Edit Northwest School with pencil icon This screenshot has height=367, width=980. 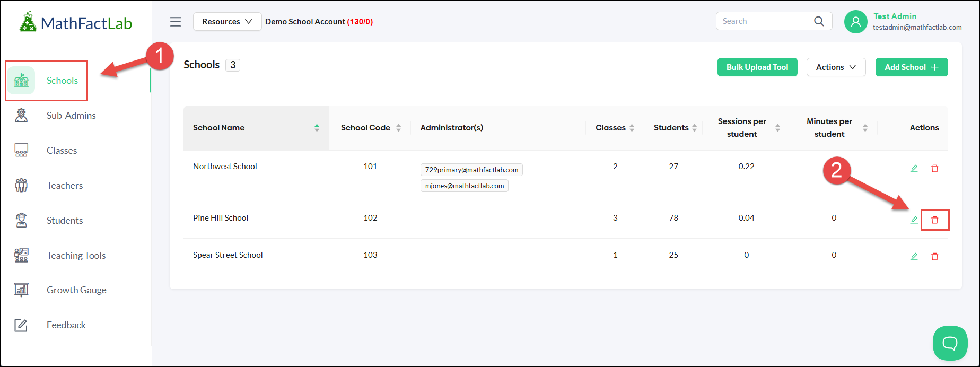coord(914,169)
